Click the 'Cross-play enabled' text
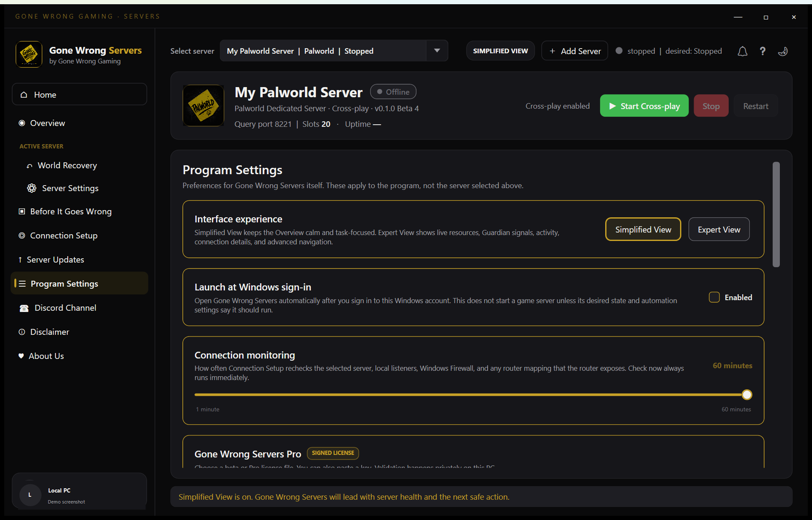The width and height of the screenshot is (812, 520). click(557, 106)
